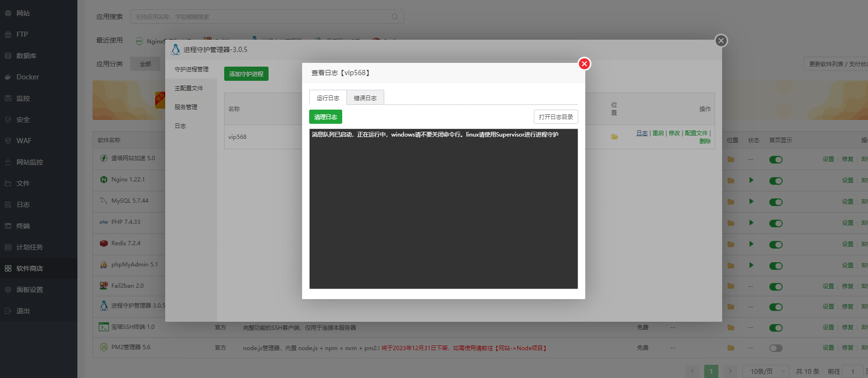Open the PM2 manager folder icon
Image resolution: width=868 pixels, height=378 pixels.
click(x=731, y=348)
